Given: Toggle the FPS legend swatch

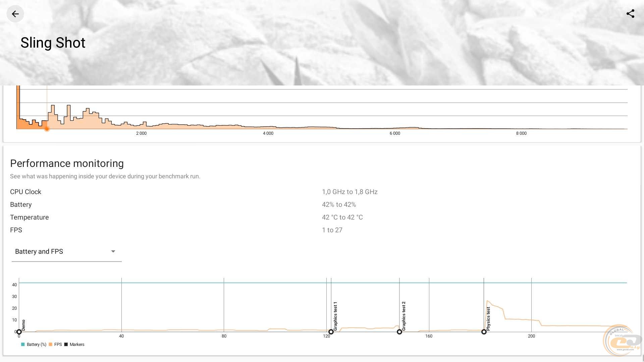Looking at the screenshot, I should point(51,345).
